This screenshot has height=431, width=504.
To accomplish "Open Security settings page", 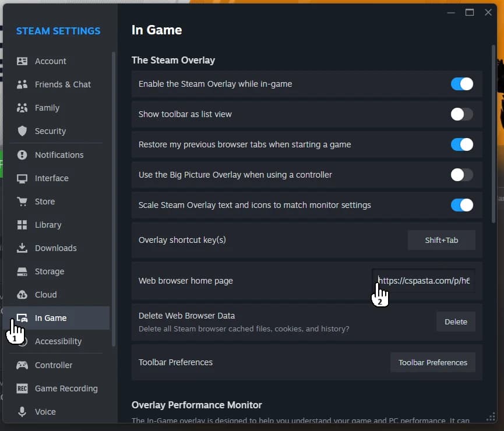I will (50, 131).
